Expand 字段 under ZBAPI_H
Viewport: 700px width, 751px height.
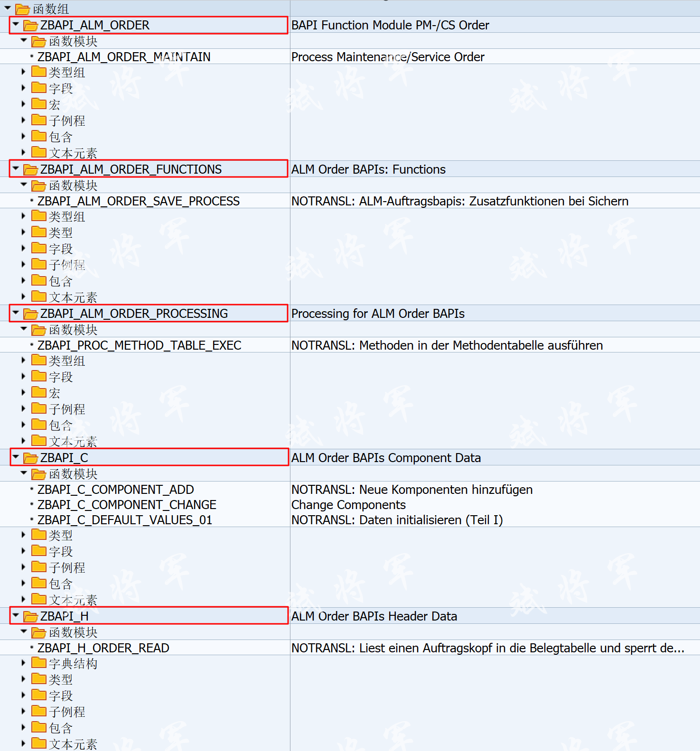tap(23, 695)
